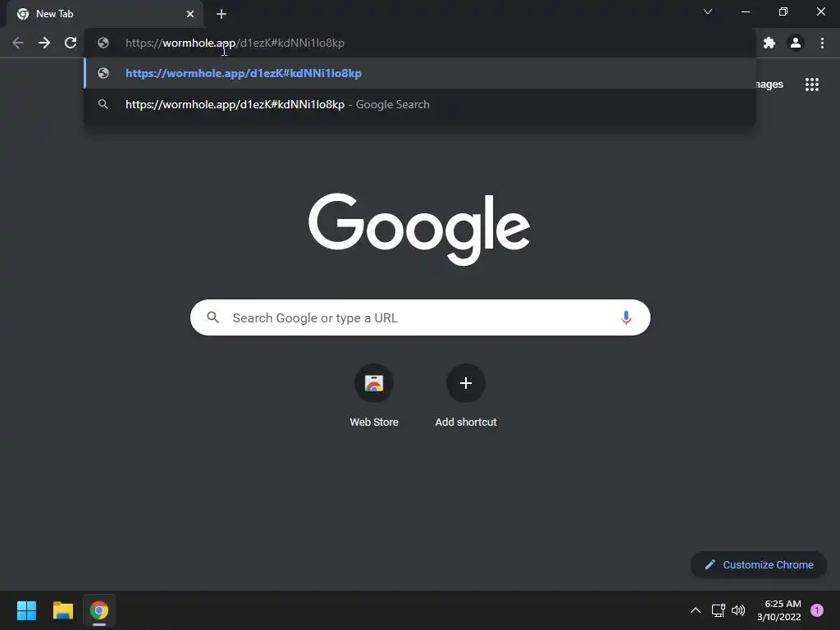Close the New Tab tab

coord(190,14)
